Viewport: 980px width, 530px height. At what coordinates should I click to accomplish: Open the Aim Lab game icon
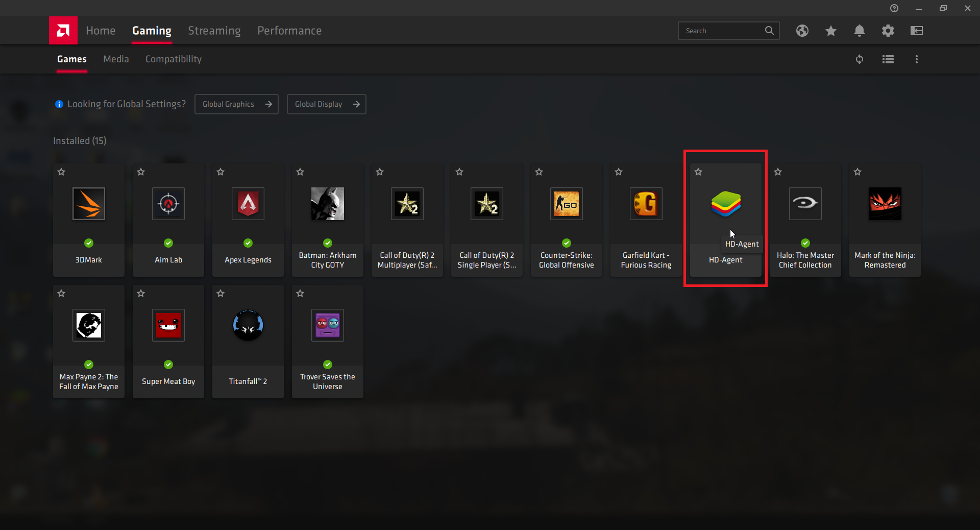point(168,204)
